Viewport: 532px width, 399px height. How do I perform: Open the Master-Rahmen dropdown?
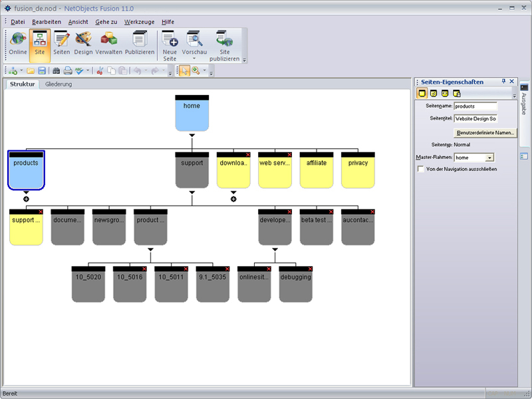point(489,158)
